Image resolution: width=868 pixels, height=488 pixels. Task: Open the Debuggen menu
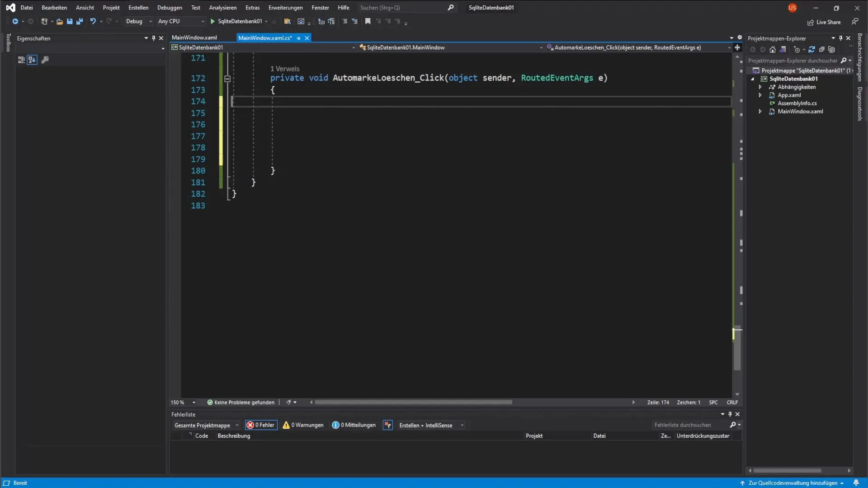point(170,8)
